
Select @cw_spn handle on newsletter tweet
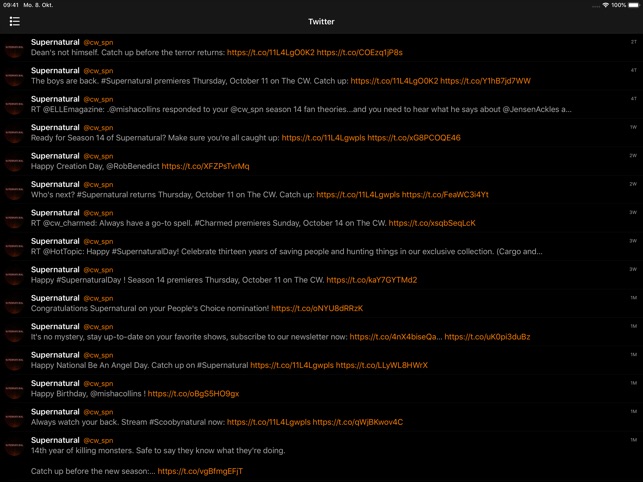click(98, 327)
